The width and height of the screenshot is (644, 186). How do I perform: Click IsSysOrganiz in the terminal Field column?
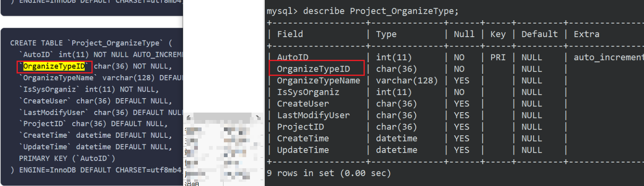[x=308, y=92]
